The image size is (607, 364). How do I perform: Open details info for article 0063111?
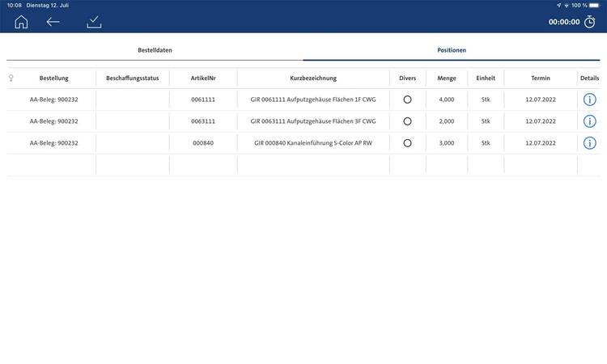coord(589,121)
